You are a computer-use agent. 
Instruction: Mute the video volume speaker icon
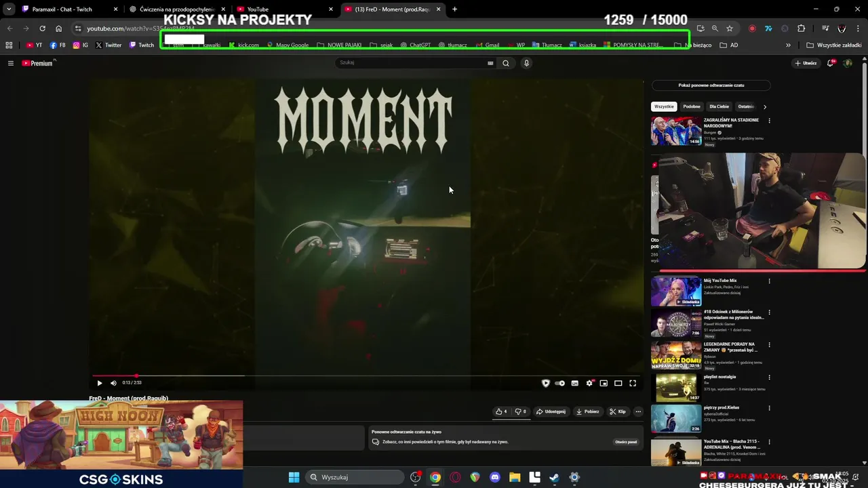[x=113, y=383]
